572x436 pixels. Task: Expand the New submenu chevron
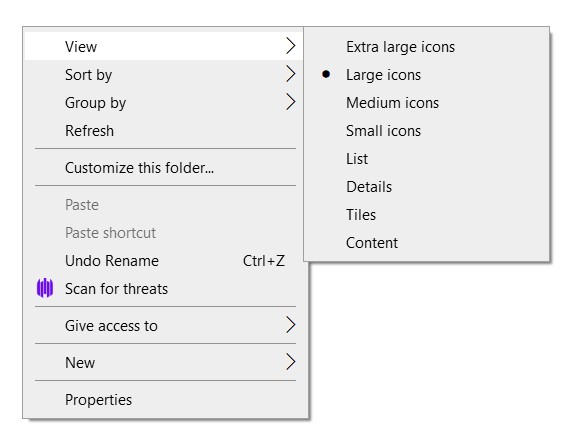pyautogui.click(x=290, y=362)
